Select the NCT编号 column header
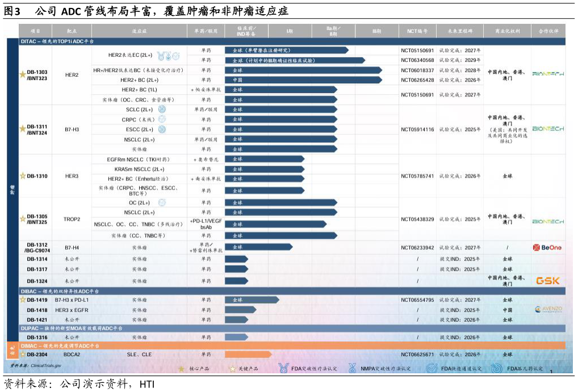Screen dimensions: 578x392 point(417,31)
